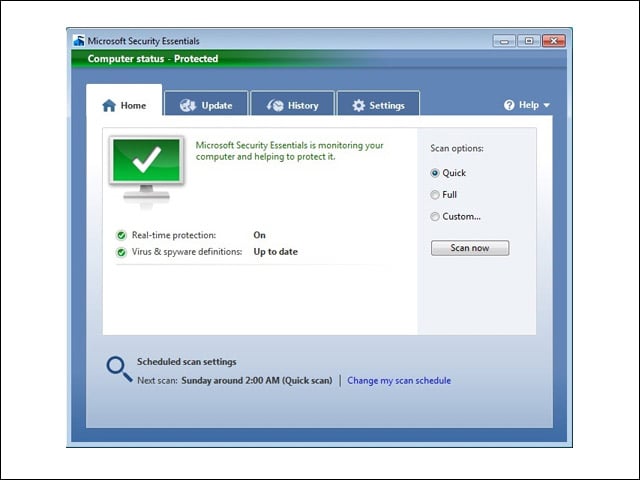Viewport: 640px width, 480px height.
Task: Open the Update tab
Action: click(206, 104)
